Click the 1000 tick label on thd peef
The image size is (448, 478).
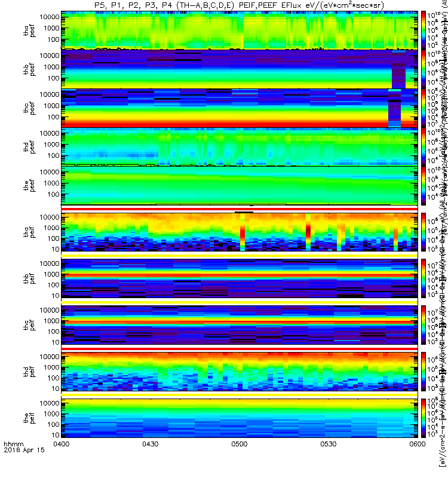(x=51, y=145)
